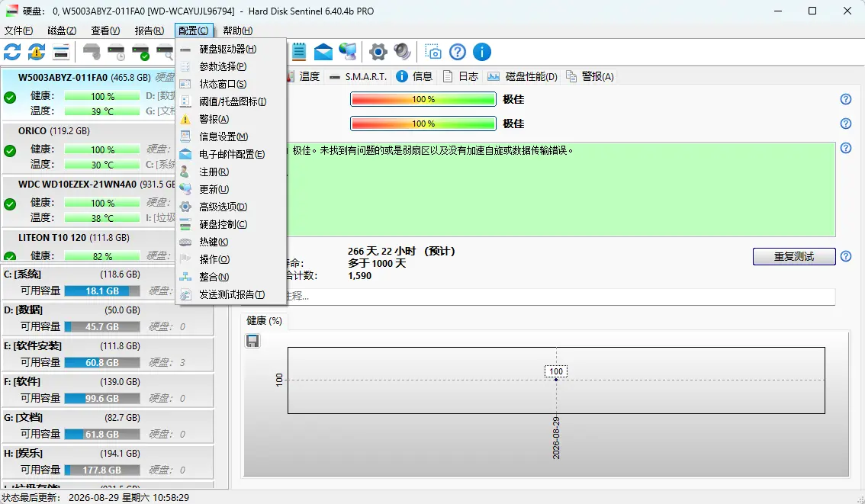Click the notepad report toolbar icon

click(298, 52)
